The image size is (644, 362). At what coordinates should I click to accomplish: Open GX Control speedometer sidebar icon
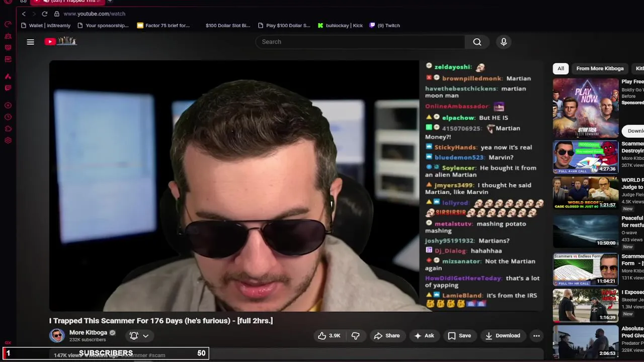8,24
